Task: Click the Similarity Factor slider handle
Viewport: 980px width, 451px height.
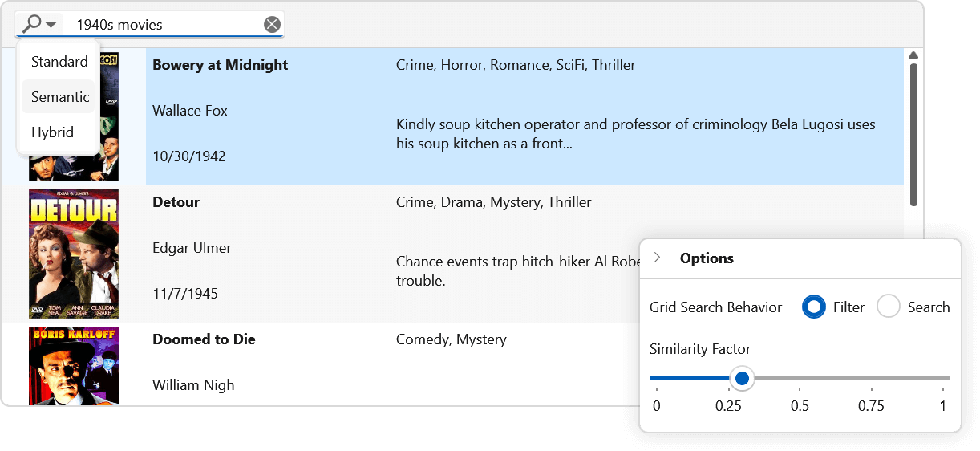Action: pos(742,378)
